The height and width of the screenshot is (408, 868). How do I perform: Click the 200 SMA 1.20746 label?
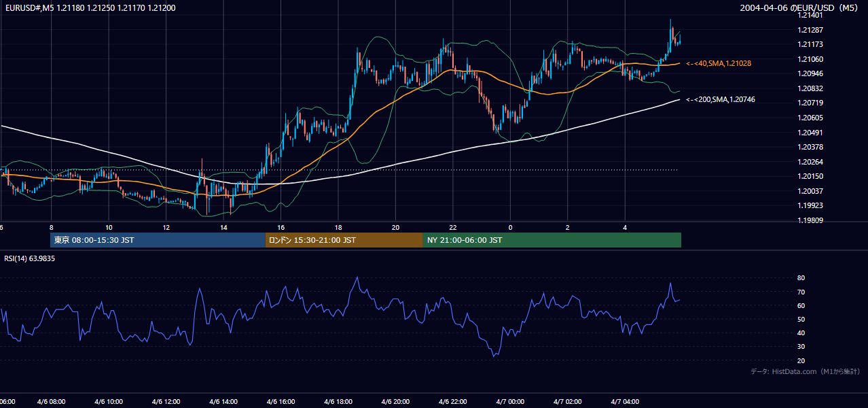[x=721, y=99]
